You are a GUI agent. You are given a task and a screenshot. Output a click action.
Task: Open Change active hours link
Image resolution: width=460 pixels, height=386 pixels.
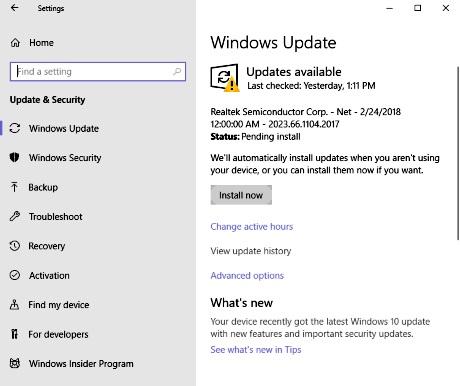(252, 227)
